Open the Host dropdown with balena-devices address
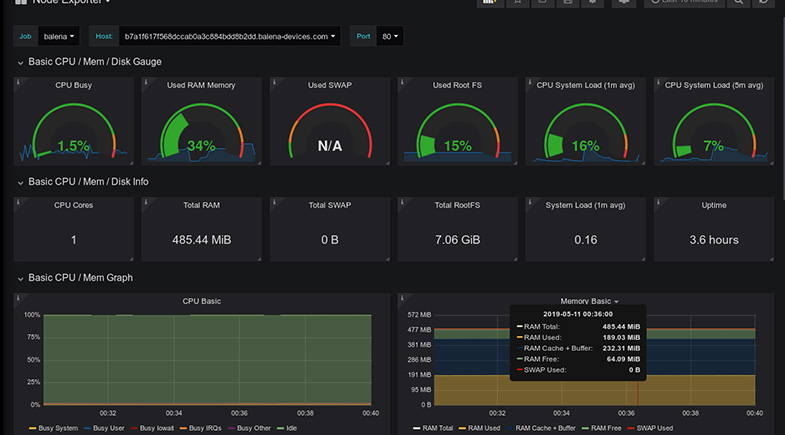Screen dimensions: 785x435 [x=229, y=36]
